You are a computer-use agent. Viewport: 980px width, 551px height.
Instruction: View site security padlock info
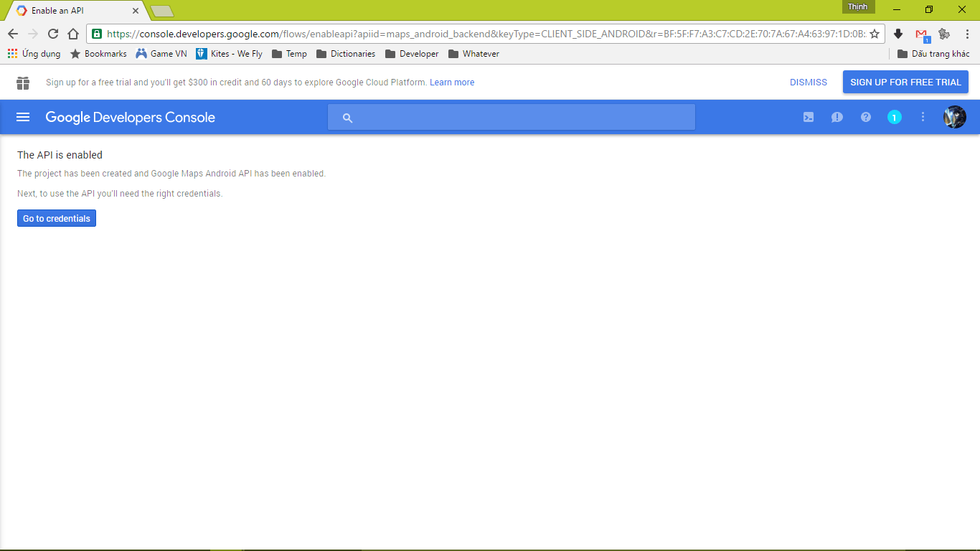(97, 34)
